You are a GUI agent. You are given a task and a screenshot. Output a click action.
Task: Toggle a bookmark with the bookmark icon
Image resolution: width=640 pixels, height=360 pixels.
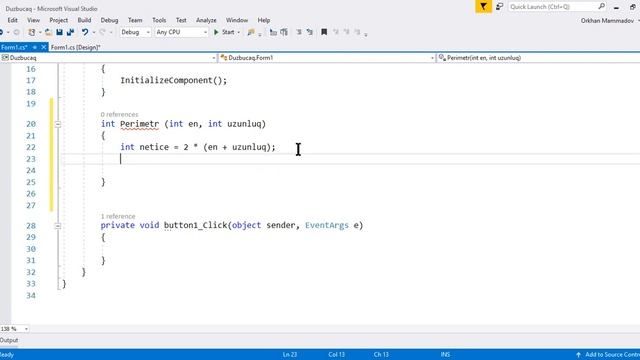tap(324, 32)
